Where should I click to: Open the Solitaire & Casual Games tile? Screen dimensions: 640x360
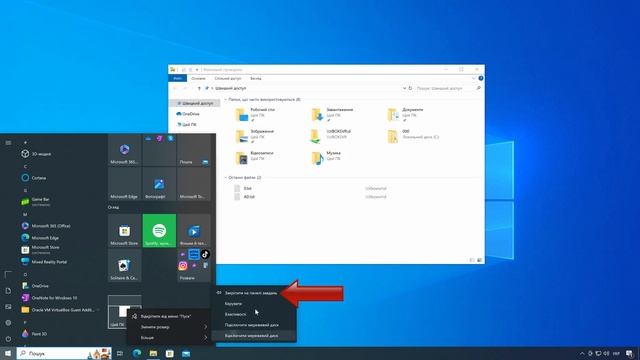click(124, 266)
